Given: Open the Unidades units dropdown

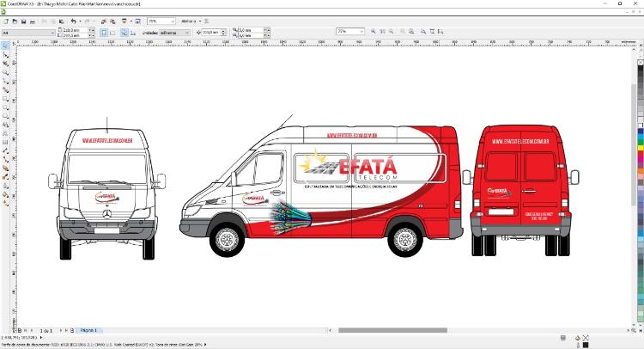Looking at the screenshot, I should [175, 33].
